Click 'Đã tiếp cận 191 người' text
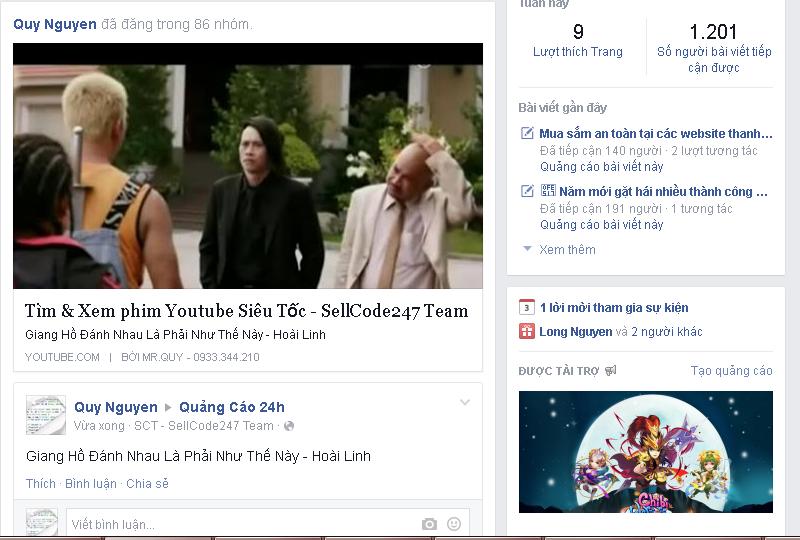The height and width of the screenshot is (540, 800). click(601, 209)
